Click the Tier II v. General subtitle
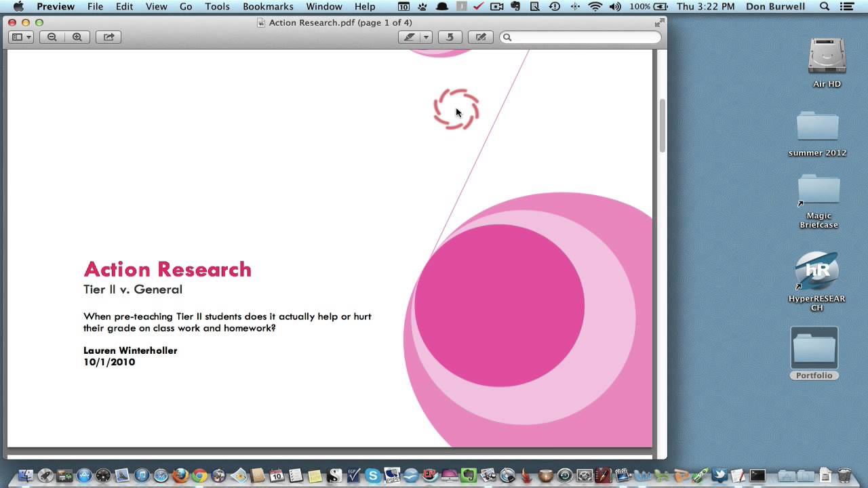Screen dimensions: 868x488 click(x=133, y=289)
